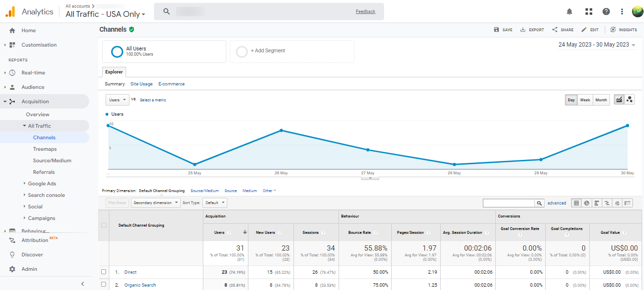Switch to the Data table view icon

(577, 203)
